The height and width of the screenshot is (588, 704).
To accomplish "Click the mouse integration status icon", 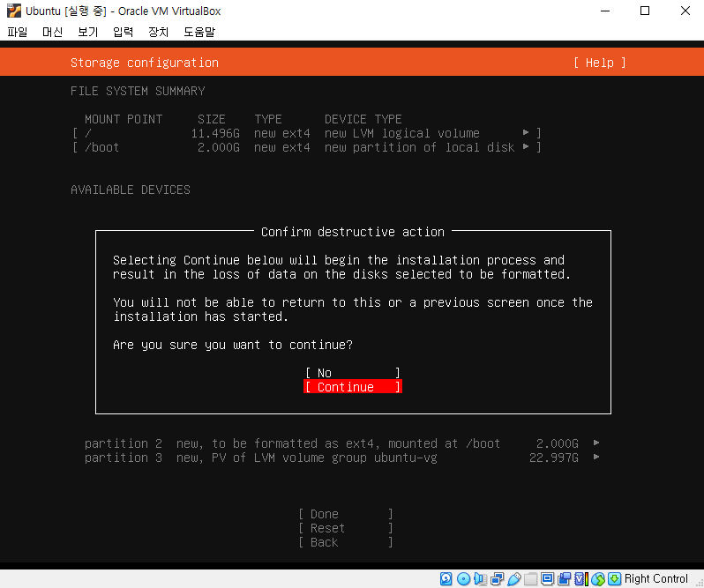I will point(598,578).
